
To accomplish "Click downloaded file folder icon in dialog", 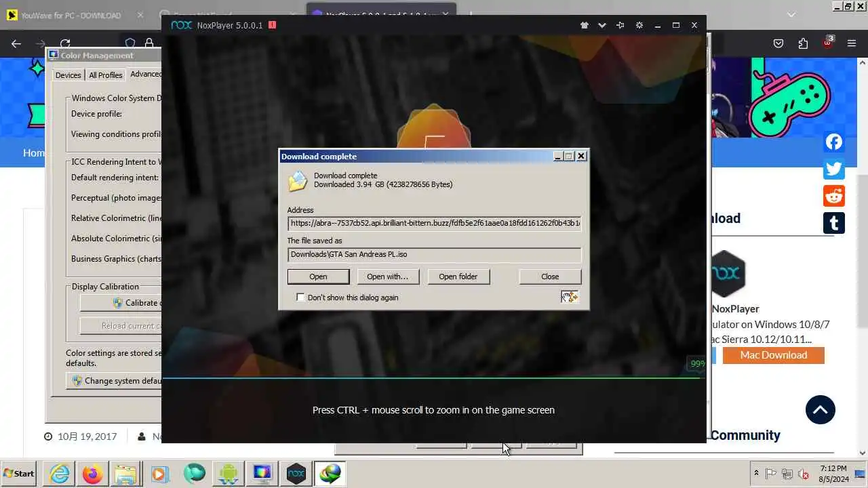I will (x=298, y=181).
